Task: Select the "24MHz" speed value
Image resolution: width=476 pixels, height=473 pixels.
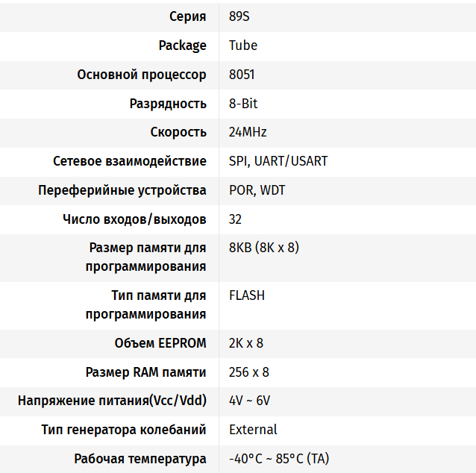Action: [x=248, y=132]
